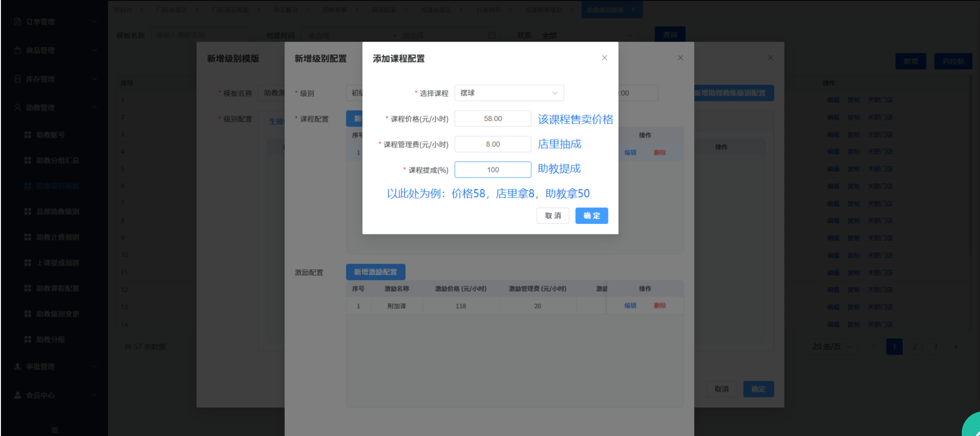Click the 助教管理 person icon
Viewport: 980px width, 436px height.
pos(17,107)
